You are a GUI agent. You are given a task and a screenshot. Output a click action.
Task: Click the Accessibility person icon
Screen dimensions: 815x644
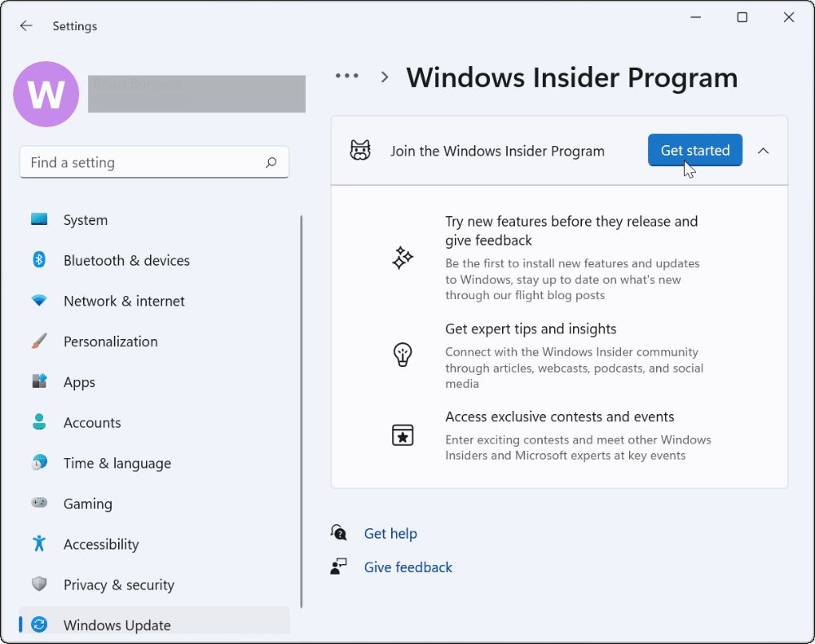point(39,544)
